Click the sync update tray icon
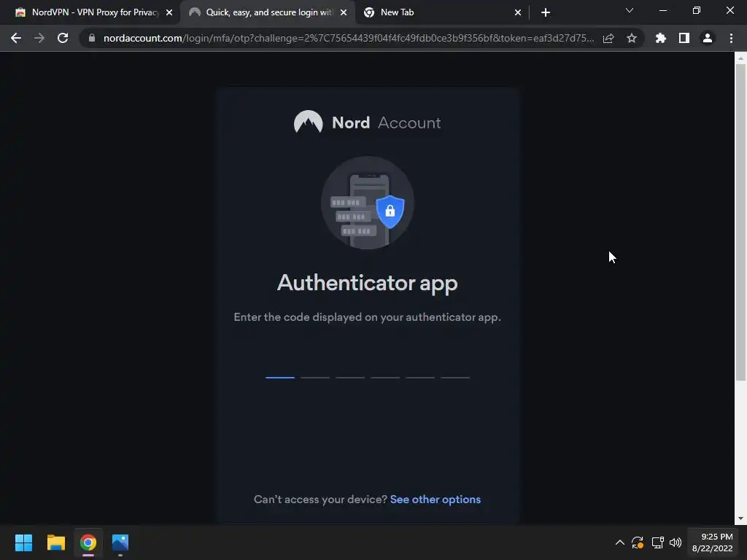 pyautogui.click(x=638, y=542)
